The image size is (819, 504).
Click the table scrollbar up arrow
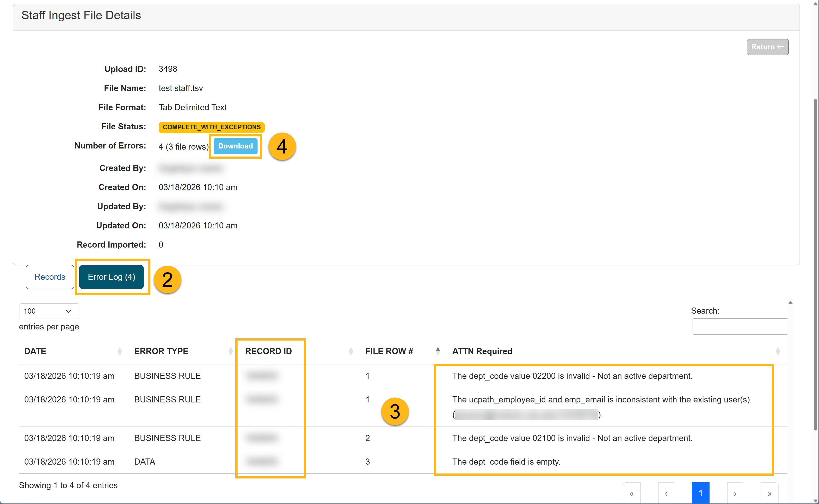(x=790, y=303)
